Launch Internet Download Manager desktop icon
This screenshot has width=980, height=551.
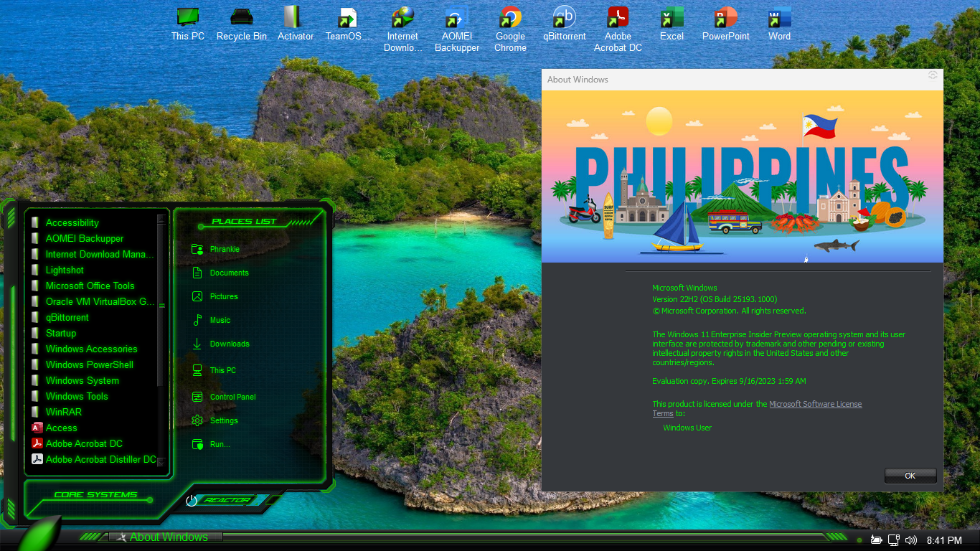(402, 29)
